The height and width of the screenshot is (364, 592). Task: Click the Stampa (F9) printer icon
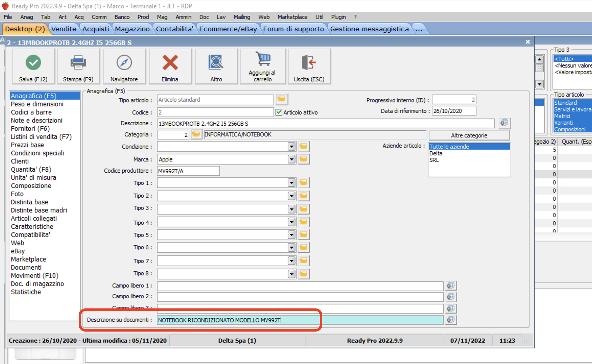pos(78,63)
